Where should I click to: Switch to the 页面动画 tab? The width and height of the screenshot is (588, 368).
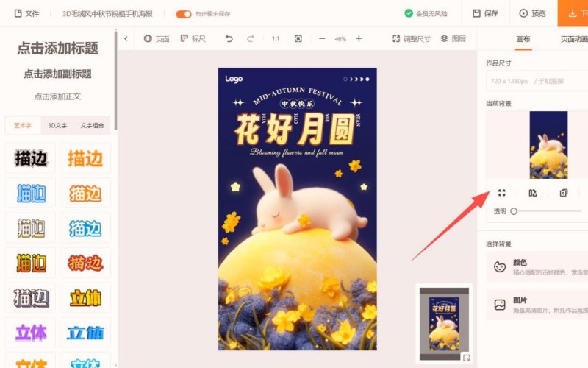(574, 39)
